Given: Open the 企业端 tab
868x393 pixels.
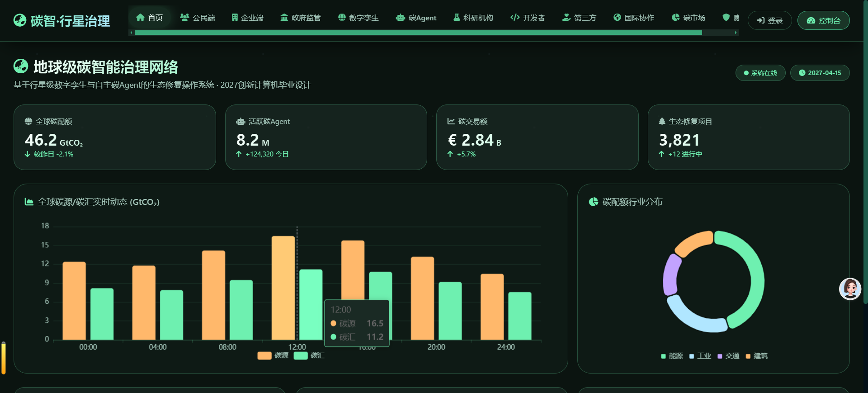Looking at the screenshot, I should (x=247, y=18).
